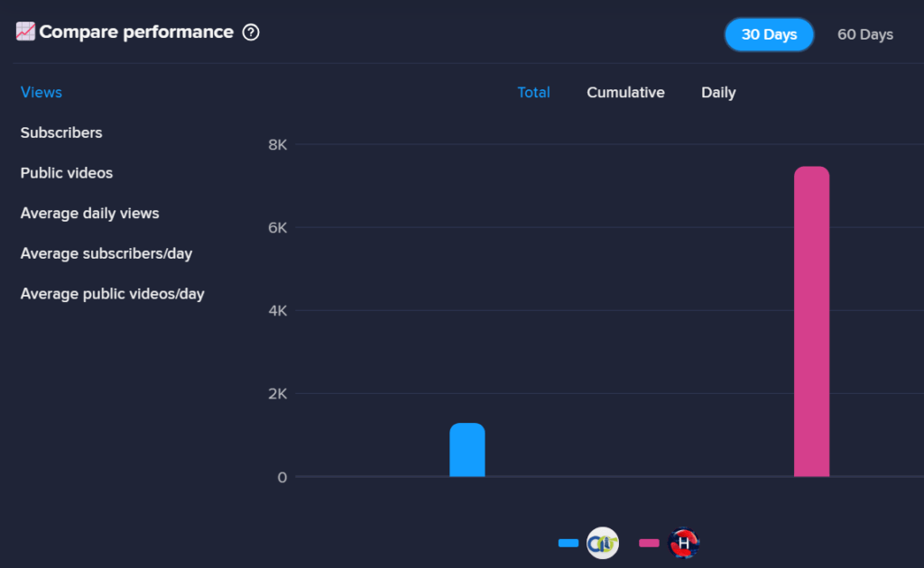Open the Subscribers metric
The width and height of the screenshot is (924, 568).
coord(61,133)
